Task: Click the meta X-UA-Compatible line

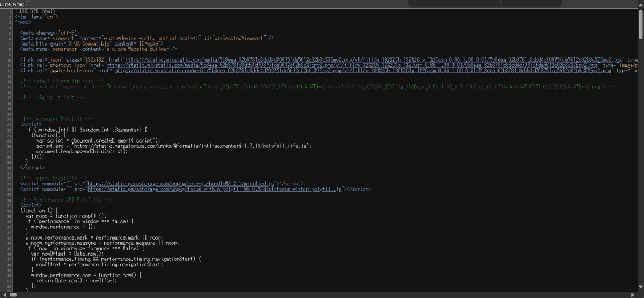Action: click(91, 43)
